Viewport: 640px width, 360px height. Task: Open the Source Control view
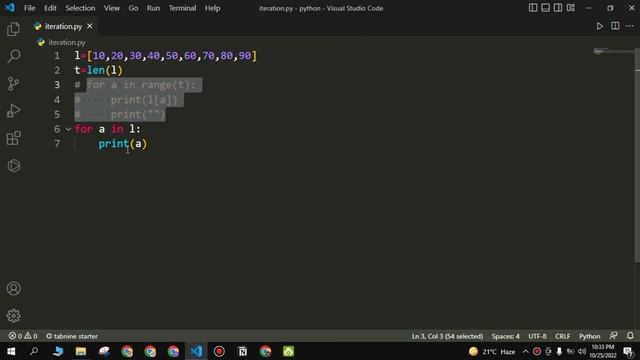(13, 84)
